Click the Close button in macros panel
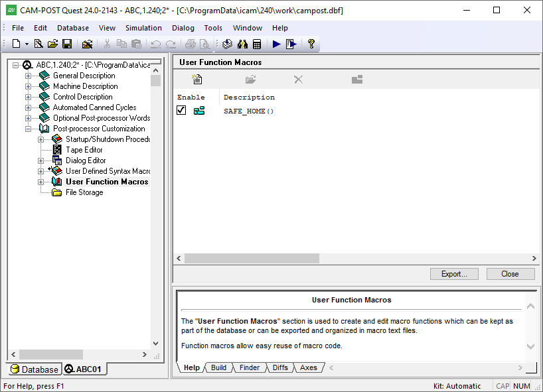The image size is (543, 392). coord(510,274)
